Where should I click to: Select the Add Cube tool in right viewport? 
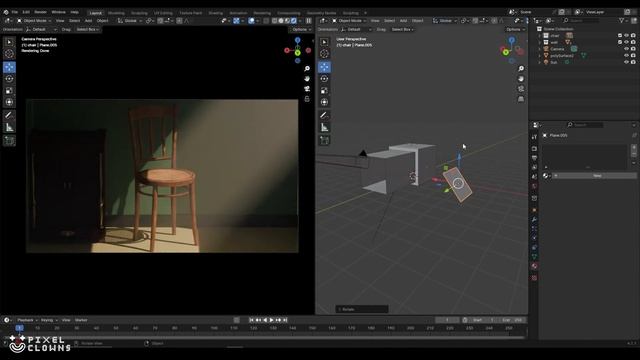[324, 140]
